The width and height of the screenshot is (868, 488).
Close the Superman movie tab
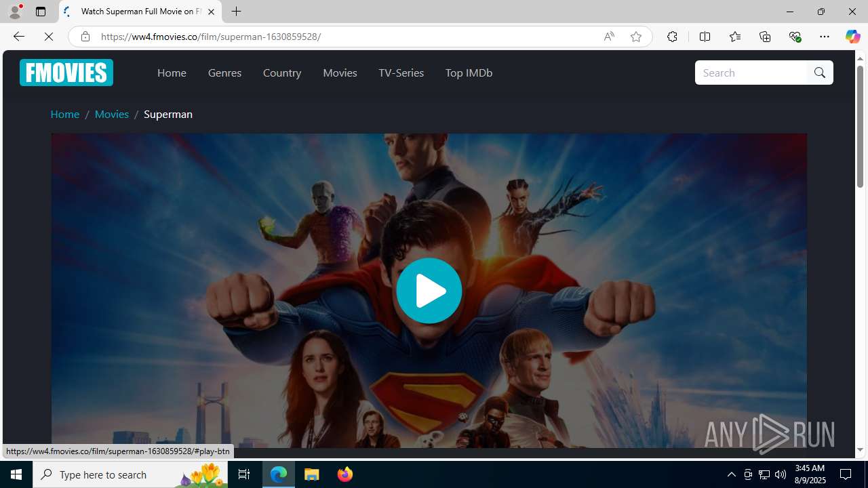(x=211, y=12)
